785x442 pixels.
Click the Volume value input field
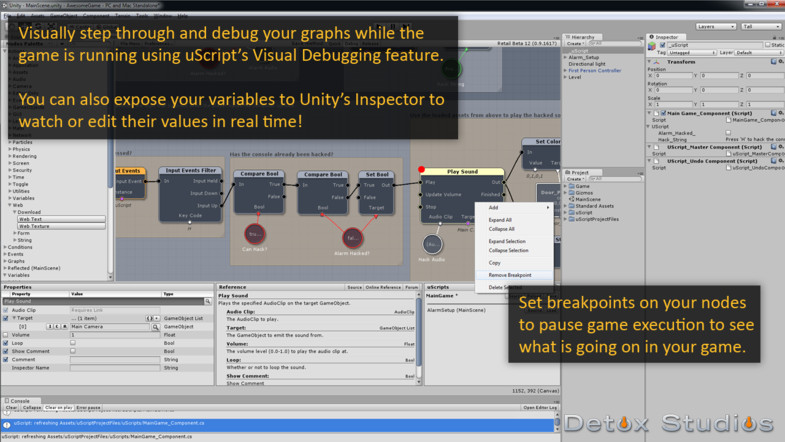tap(115, 335)
